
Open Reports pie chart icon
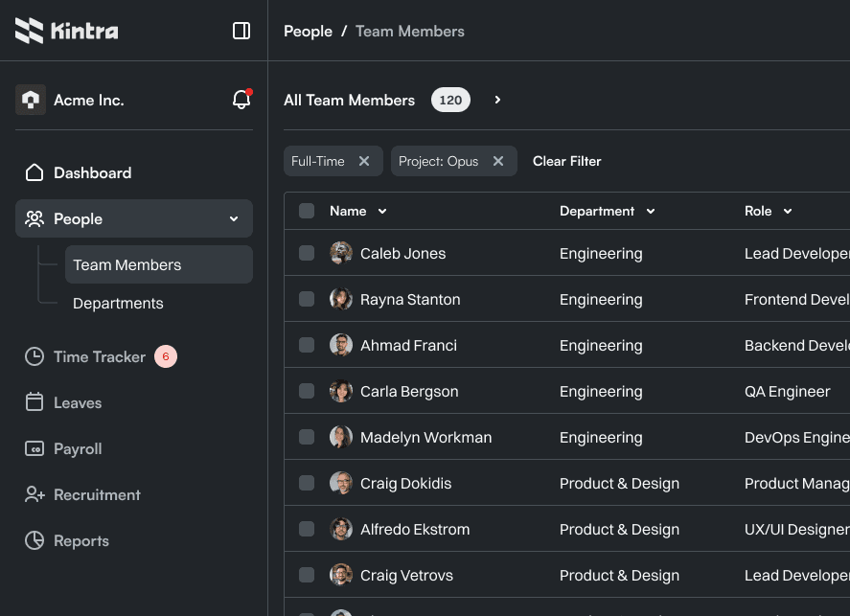(34, 540)
